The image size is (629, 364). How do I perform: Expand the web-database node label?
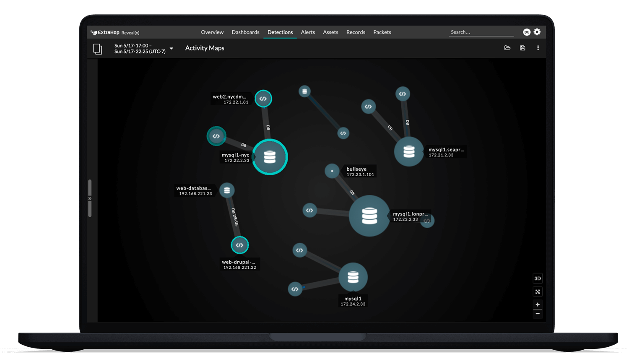195,191
